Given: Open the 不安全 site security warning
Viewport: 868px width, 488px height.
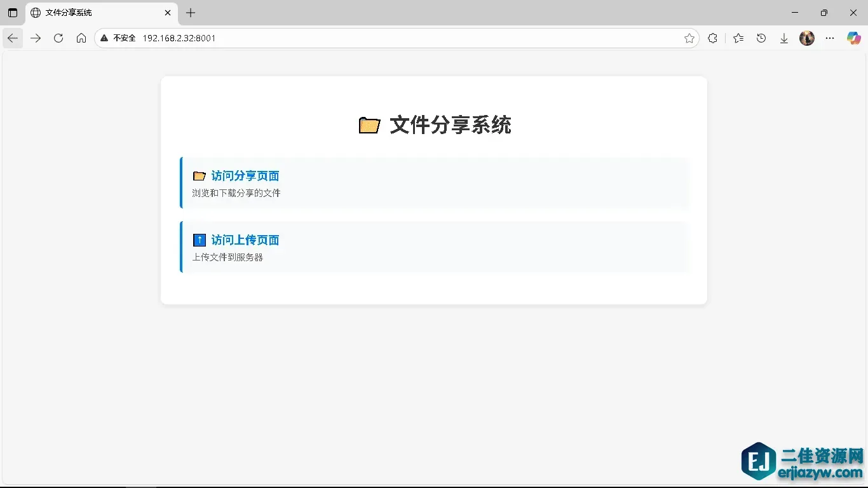Looking at the screenshot, I should [x=118, y=38].
